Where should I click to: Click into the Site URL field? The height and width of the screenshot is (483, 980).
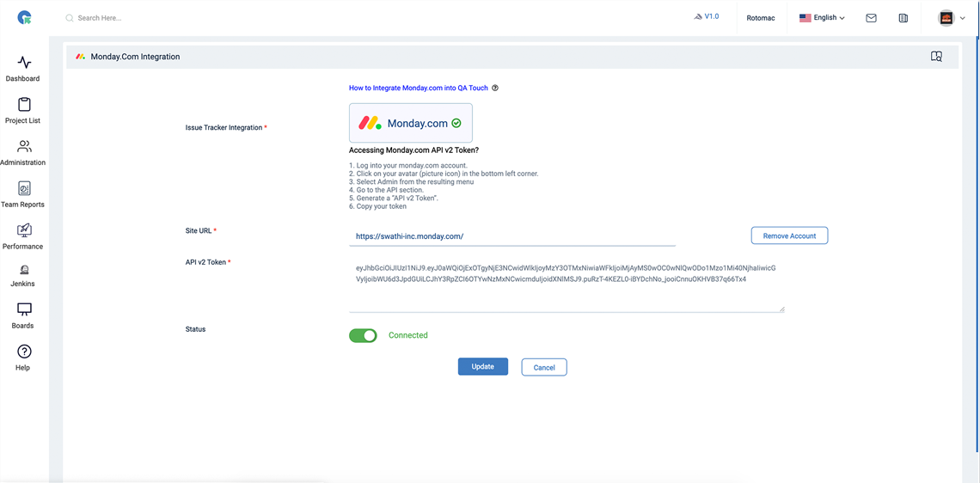[x=511, y=236]
